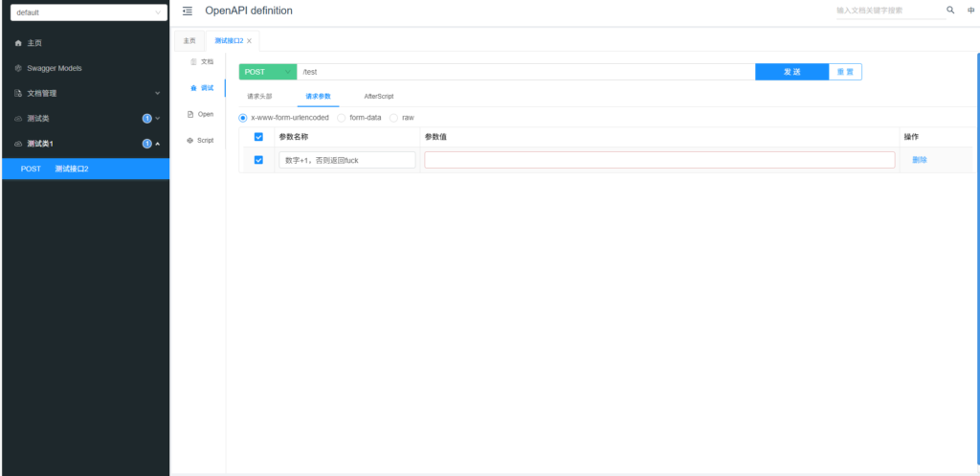Click the 发送 send button

(x=791, y=72)
